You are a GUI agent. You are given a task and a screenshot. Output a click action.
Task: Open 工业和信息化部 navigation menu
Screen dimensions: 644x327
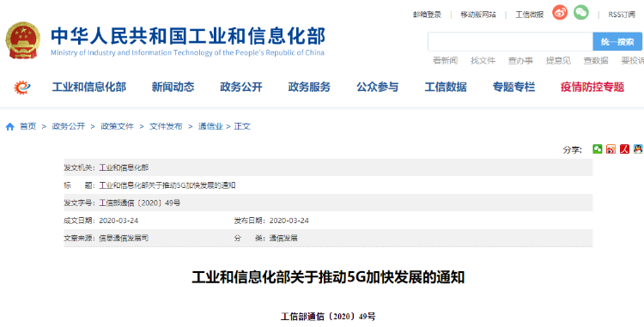tap(89, 87)
